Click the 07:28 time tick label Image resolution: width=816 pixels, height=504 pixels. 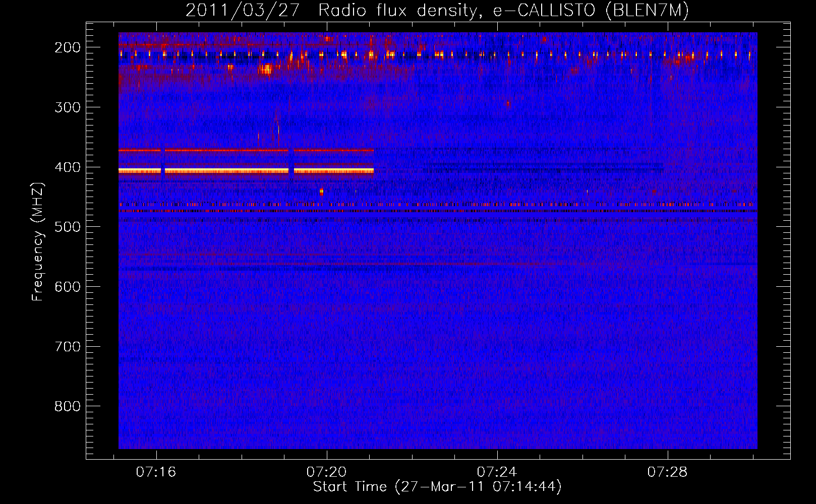click(668, 472)
